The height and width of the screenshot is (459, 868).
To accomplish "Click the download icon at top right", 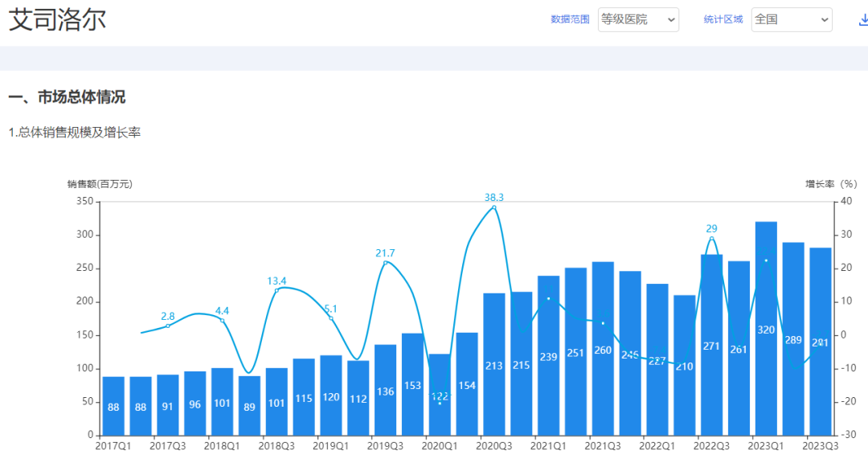I will click(863, 20).
